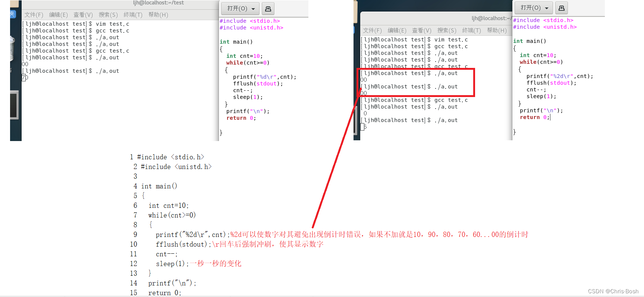Open 编辑(E) menu in right terminal
Image resolution: width=644 pixels, height=297 pixels.
(397, 30)
